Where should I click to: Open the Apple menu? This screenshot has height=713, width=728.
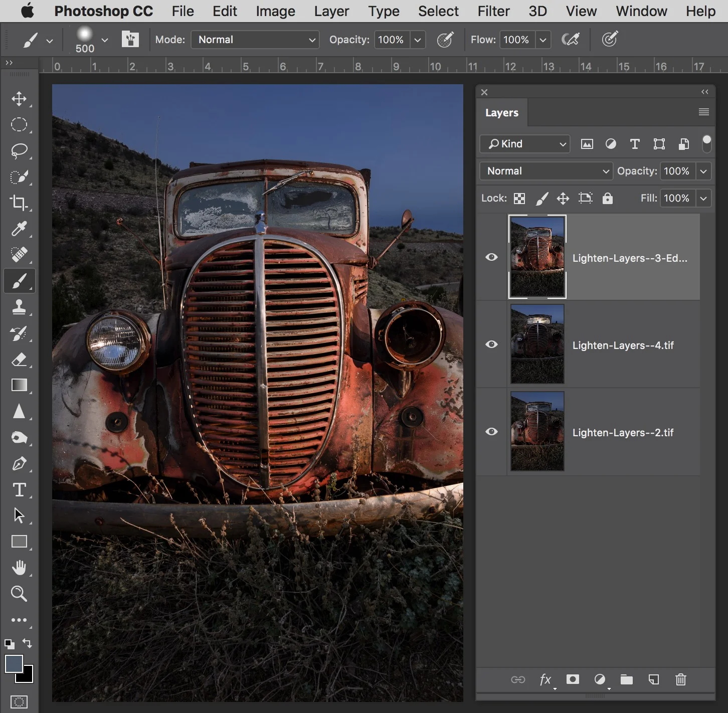click(28, 11)
